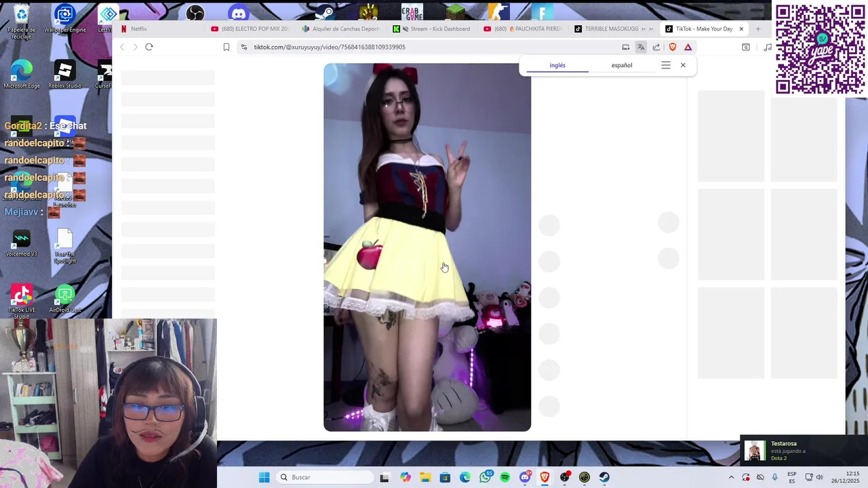Switch to the Netflix tab

(159, 29)
